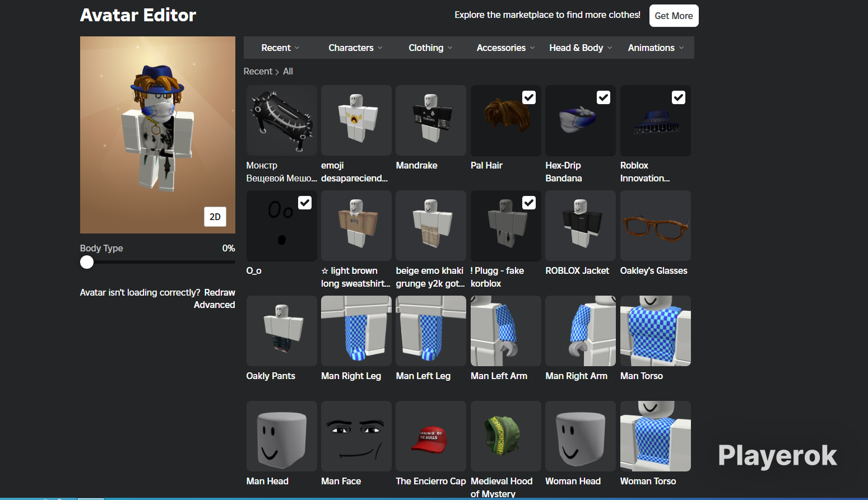Equip the Man Head item

tap(282, 436)
